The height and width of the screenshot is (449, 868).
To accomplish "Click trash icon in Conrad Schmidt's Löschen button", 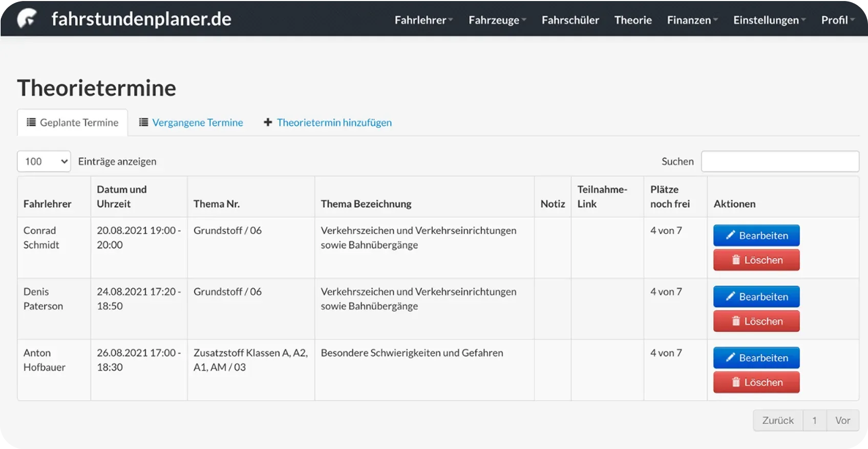I will (736, 260).
